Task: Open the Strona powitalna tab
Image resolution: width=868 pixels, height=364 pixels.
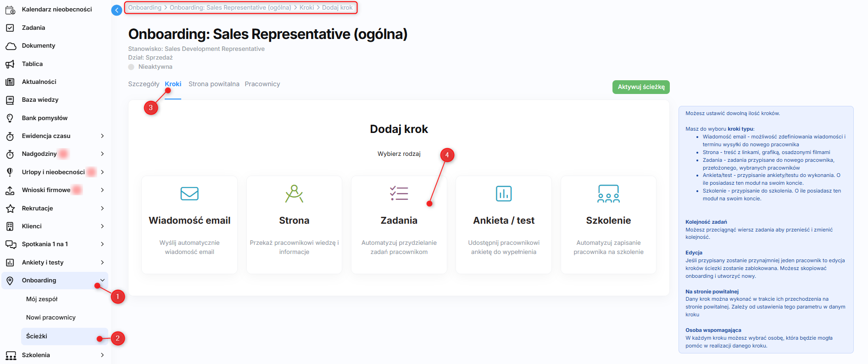Action: coord(214,84)
